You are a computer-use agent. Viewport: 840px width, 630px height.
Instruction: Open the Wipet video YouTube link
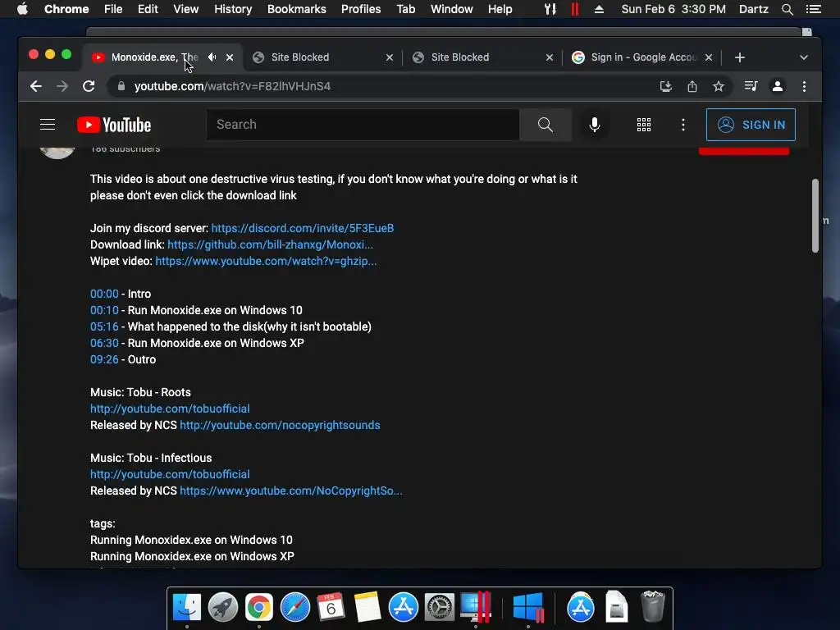[x=266, y=262]
